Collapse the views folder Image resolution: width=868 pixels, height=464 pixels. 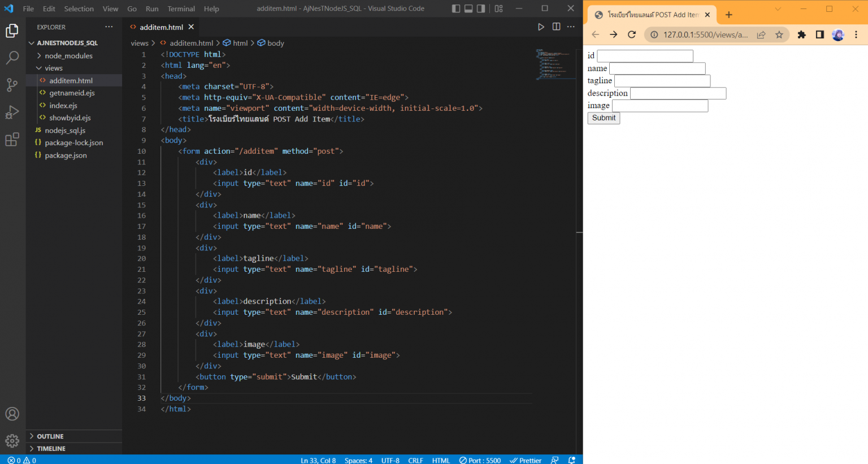[54, 68]
